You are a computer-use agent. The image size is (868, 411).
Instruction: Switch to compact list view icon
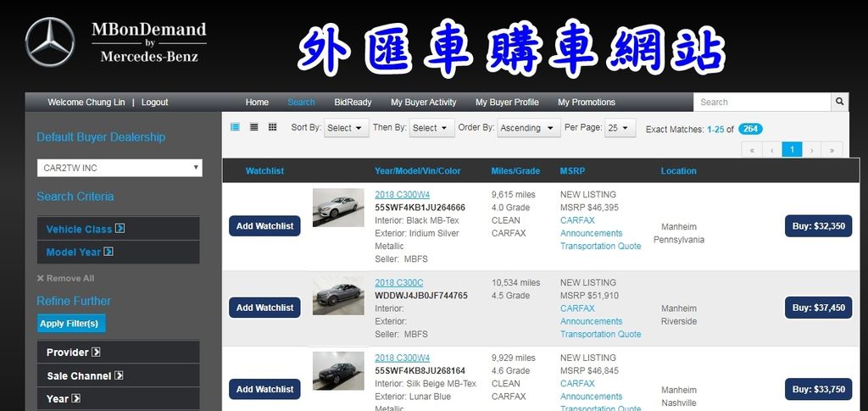pyautogui.click(x=254, y=127)
